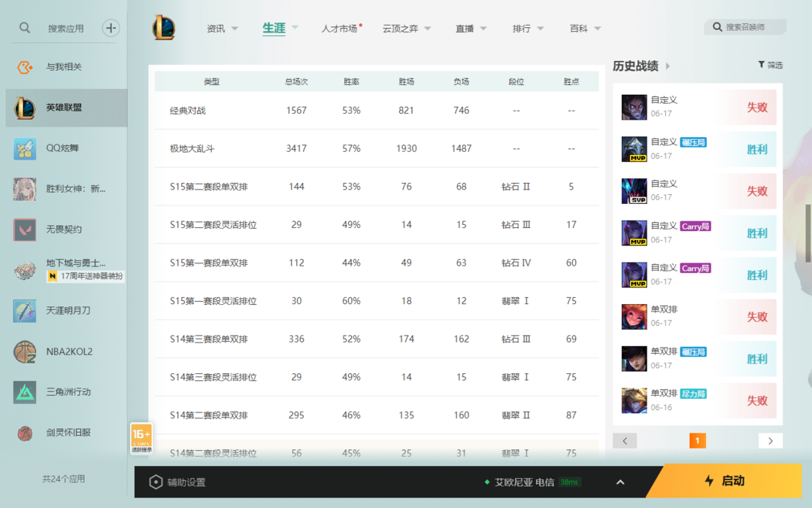The height and width of the screenshot is (508, 812).
Task: Select the 极地大乱斗 row
Action: pyautogui.click(x=377, y=148)
